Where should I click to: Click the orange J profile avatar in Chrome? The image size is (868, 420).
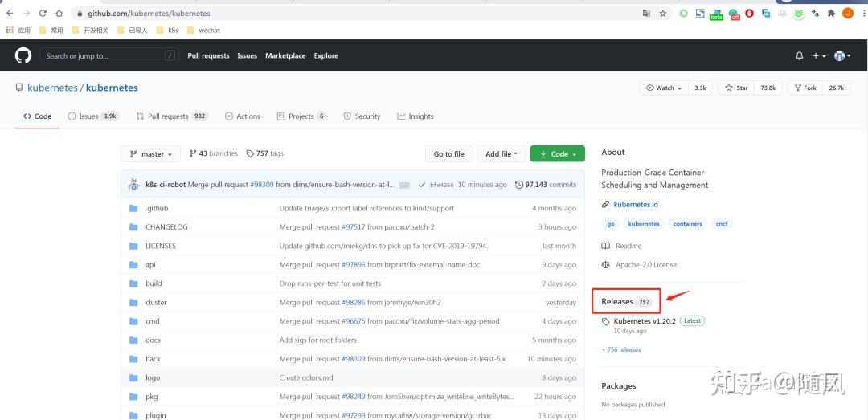tap(848, 14)
